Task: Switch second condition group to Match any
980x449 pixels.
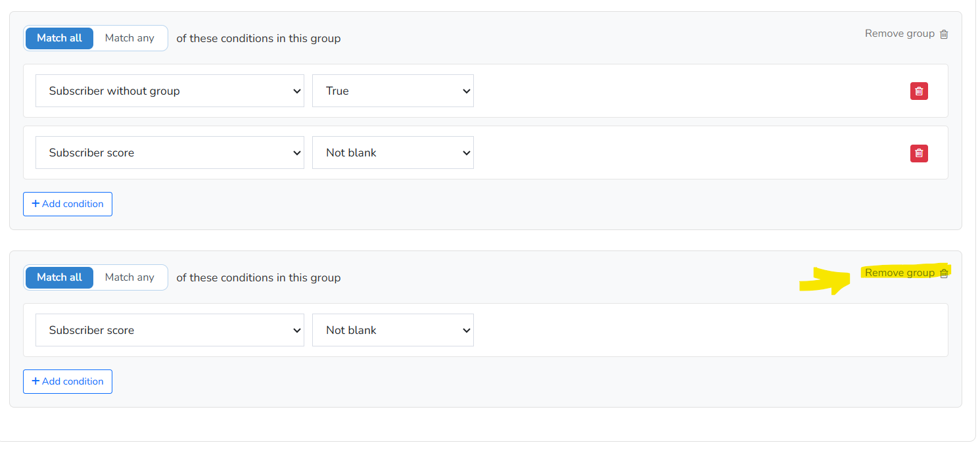Action: point(129,277)
